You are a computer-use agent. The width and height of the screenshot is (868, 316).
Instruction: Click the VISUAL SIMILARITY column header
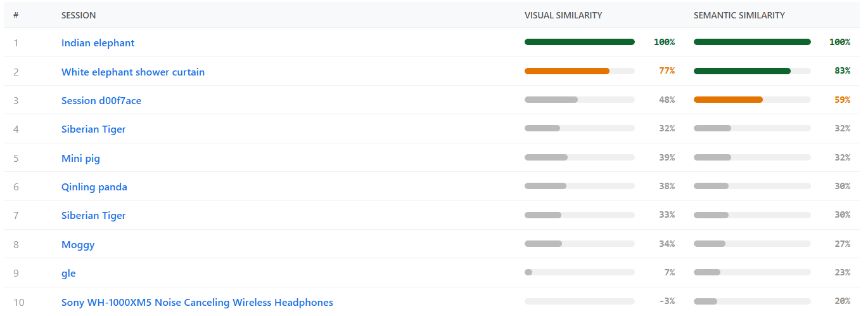point(563,15)
